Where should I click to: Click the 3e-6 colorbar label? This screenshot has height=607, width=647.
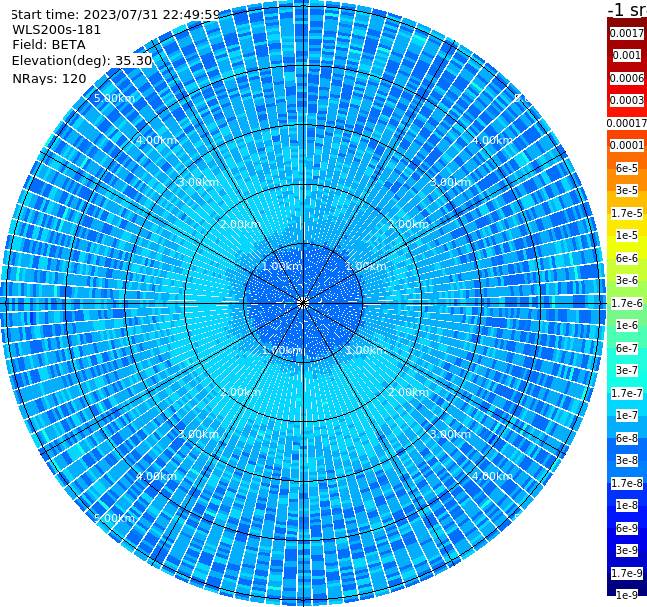click(627, 280)
